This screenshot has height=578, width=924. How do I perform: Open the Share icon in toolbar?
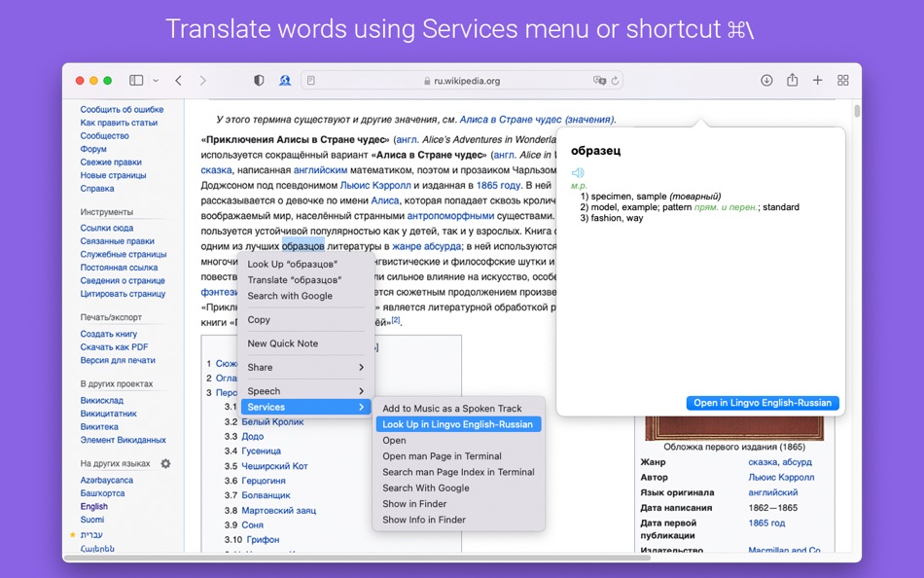pos(792,80)
